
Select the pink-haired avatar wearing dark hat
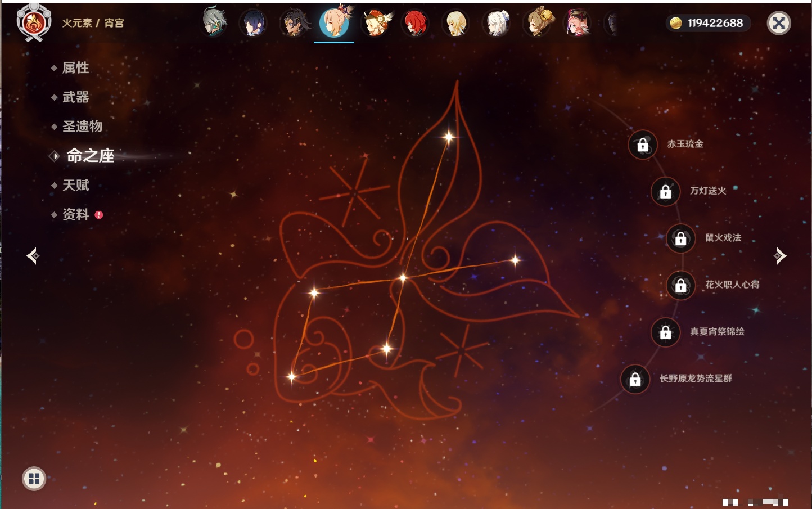(578, 23)
